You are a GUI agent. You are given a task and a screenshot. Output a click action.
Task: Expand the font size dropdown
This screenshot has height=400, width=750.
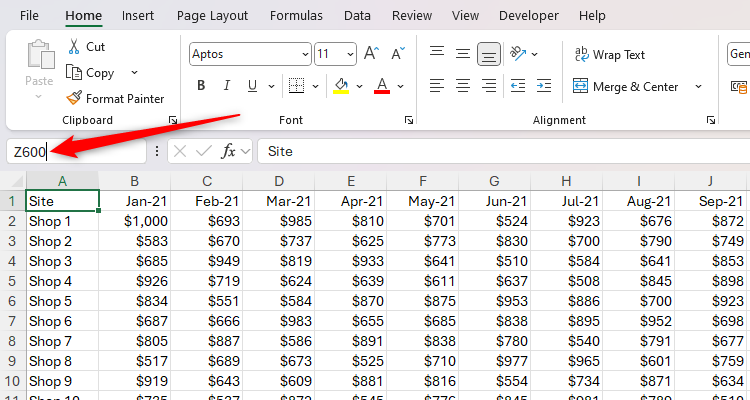point(349,54)
